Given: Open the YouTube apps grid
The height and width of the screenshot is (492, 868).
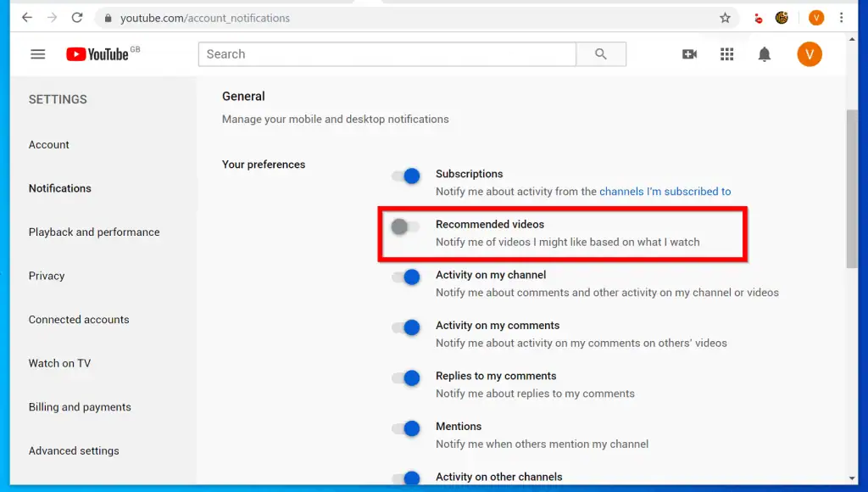Looking at the screenshot, I should coord(726,53).
